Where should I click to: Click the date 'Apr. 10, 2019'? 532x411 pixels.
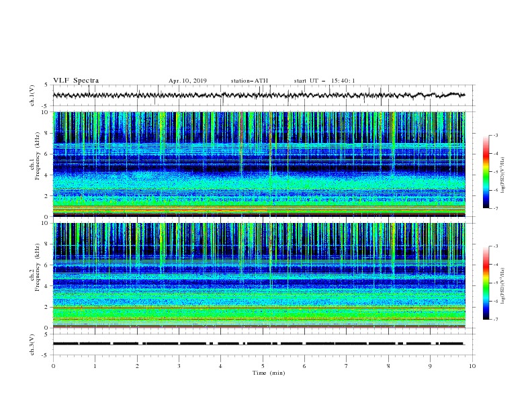187,81
